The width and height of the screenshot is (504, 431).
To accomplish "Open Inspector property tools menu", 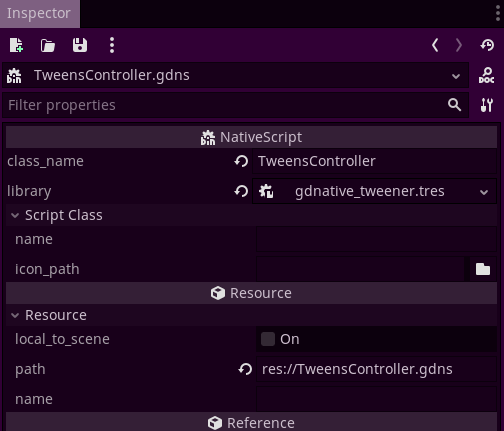I will (487, 105).
